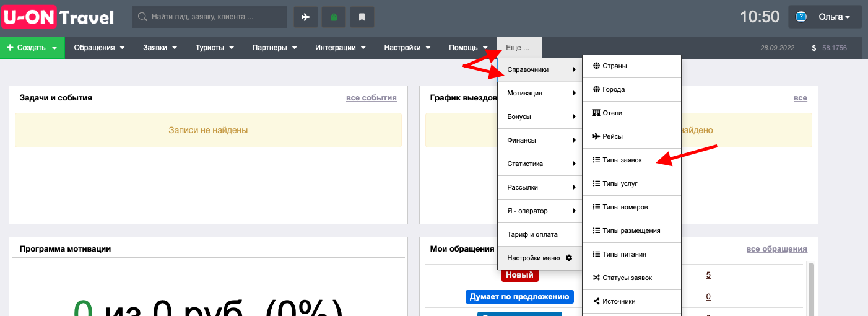The image size is (868, 316).
Task: Click the bookmark icon button in header
Action: [362, 17]
